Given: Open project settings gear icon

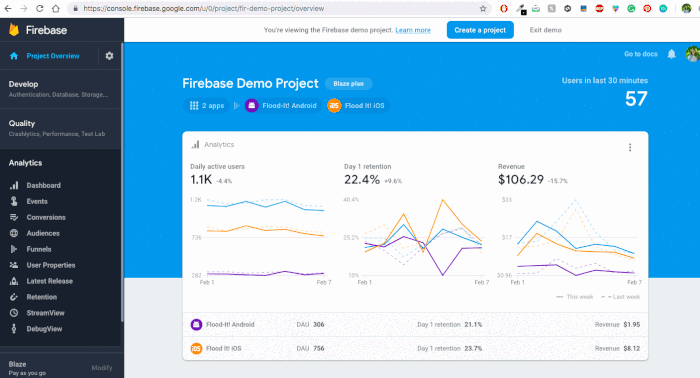Looking at the screenshot, I should tap(109, 56).
